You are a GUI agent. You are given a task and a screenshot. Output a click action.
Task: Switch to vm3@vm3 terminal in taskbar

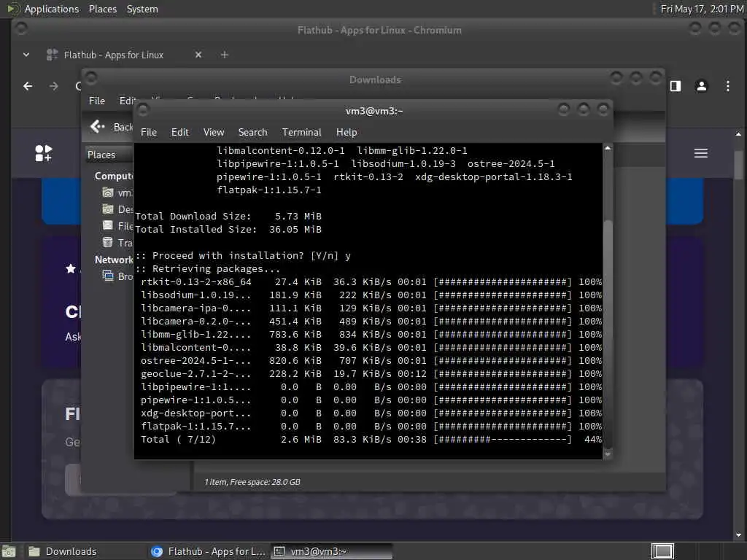[x=332, y=551]
